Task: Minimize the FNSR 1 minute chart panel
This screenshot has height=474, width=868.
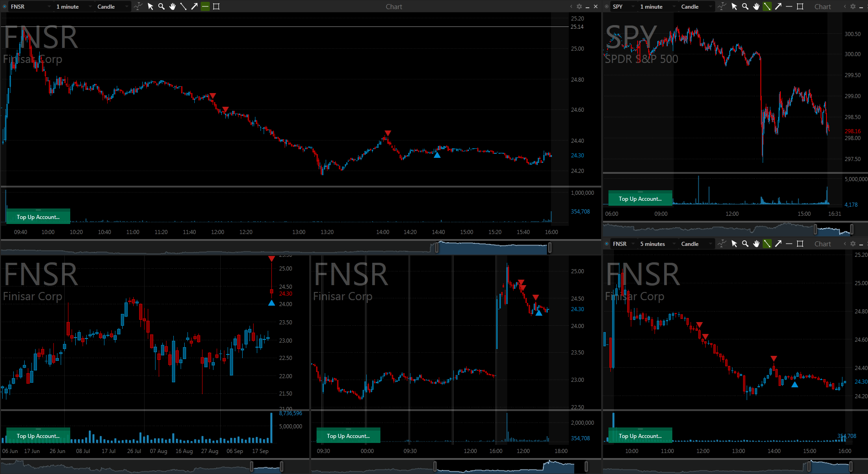Action: pos(587,6)
